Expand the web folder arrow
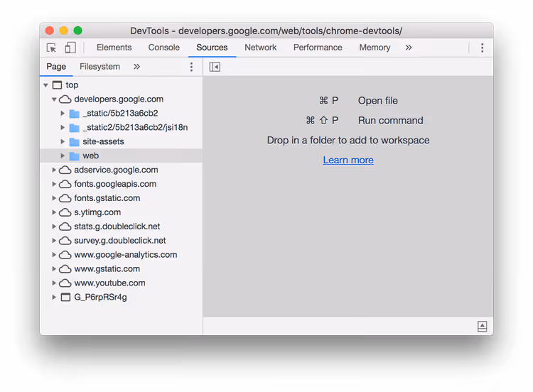Screen dimensions: 533x392 coord(63,156)
